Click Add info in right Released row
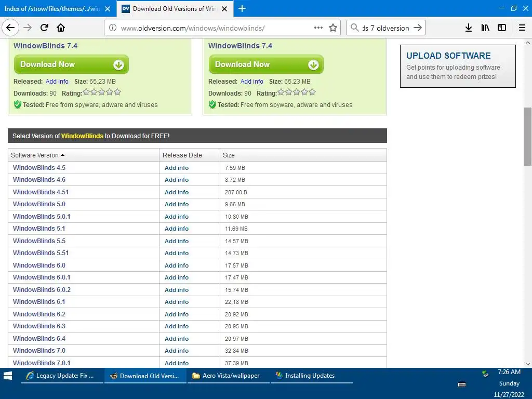Viewport: 532px width, 399px height. [x=252, y=82]
